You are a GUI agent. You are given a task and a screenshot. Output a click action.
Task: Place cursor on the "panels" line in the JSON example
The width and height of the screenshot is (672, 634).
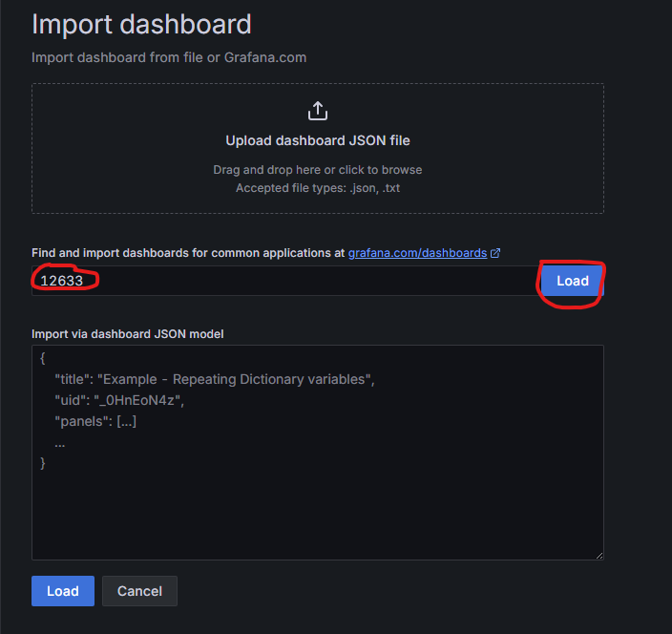point(95,421)
